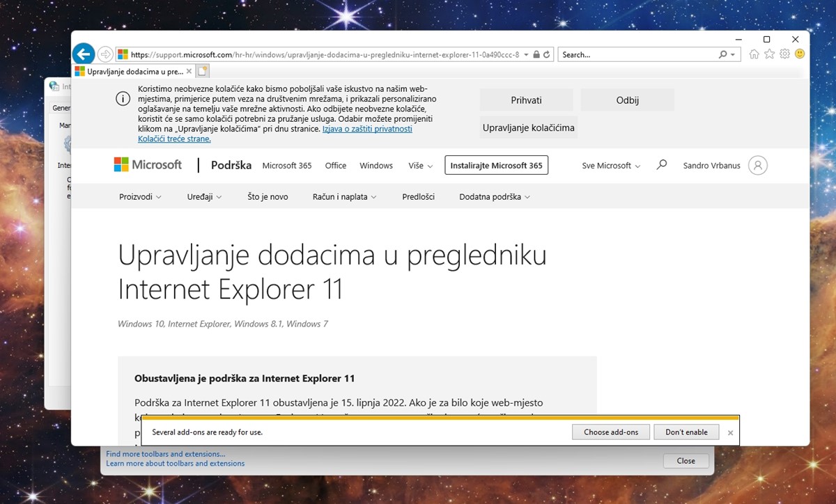The height and width of the screenshot is (504, 836).
Task: Expand the Sve Microsoft dropdown
Action: (x=611, y=166)
